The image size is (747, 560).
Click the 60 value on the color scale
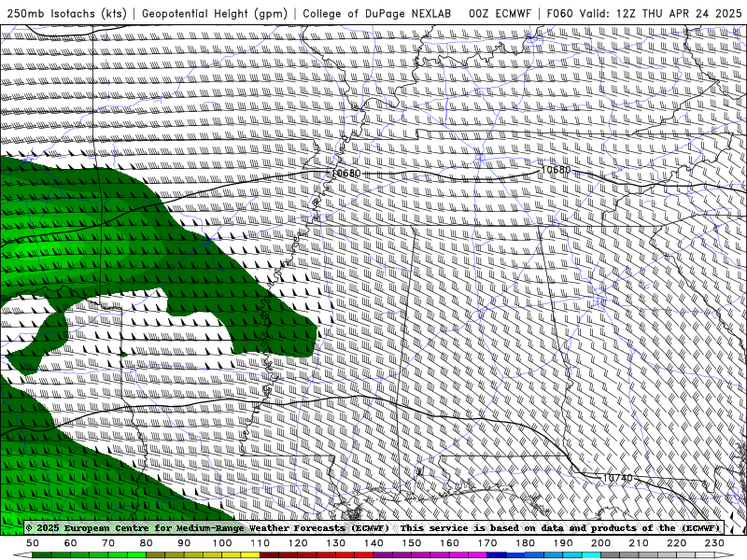[71, 543]
